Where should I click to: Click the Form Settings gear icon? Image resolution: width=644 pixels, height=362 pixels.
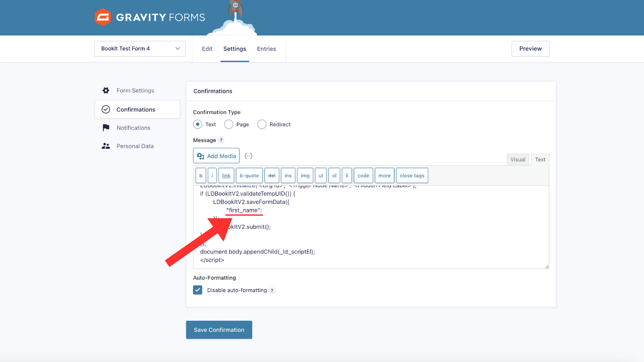click(106, 90)
